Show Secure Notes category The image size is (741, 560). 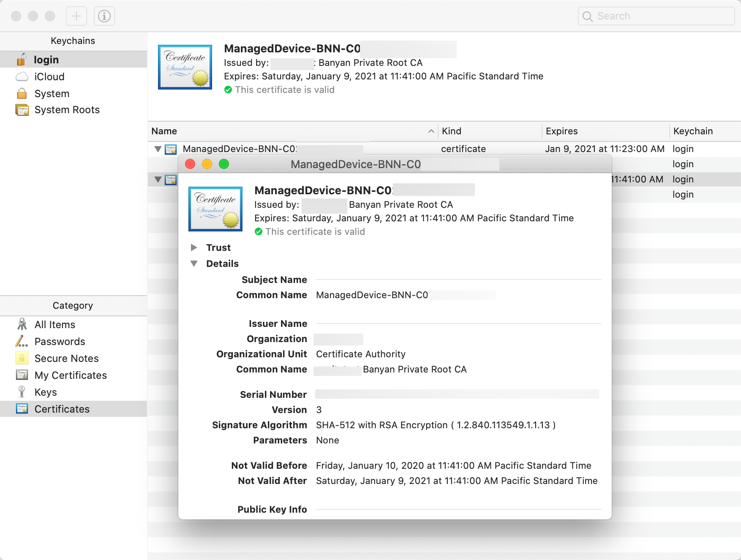[66, 358]
